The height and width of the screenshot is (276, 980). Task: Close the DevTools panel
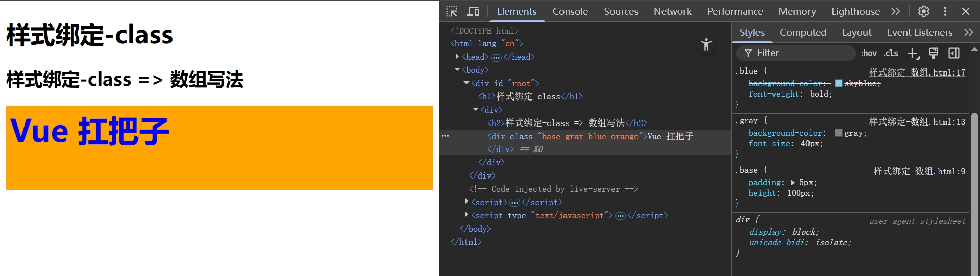click(966, 11)
